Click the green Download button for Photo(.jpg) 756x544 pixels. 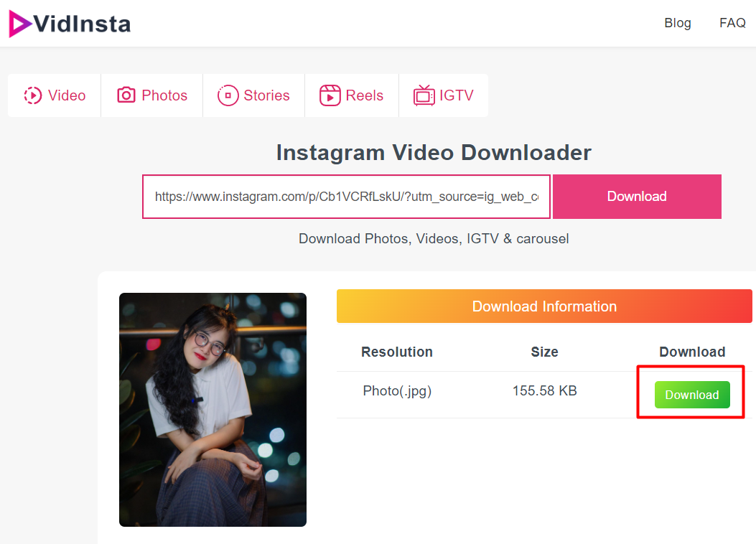coord(692,395)
